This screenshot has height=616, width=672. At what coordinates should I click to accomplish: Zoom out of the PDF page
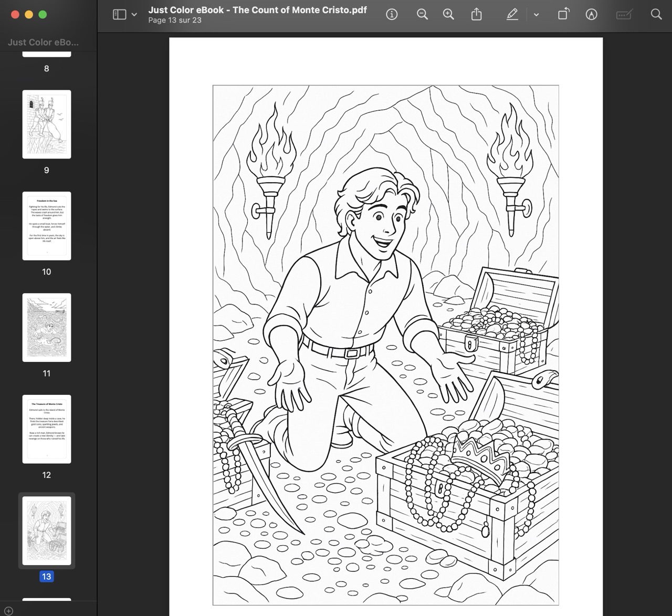click(422, 15)
